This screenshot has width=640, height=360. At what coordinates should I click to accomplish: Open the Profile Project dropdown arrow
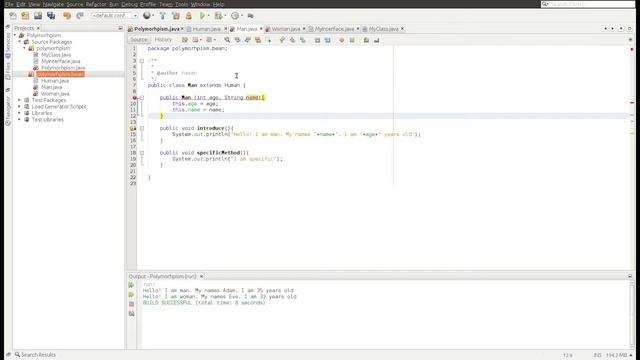242,16
